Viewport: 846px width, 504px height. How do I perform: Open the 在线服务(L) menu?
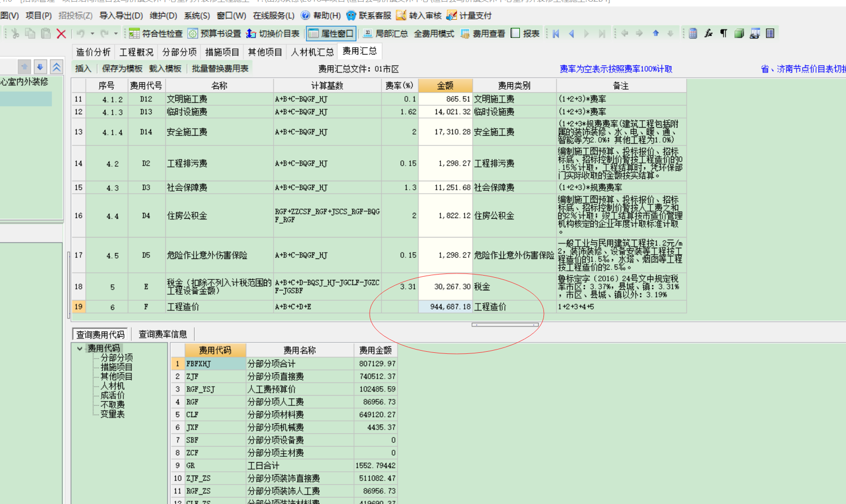point(274,16)
